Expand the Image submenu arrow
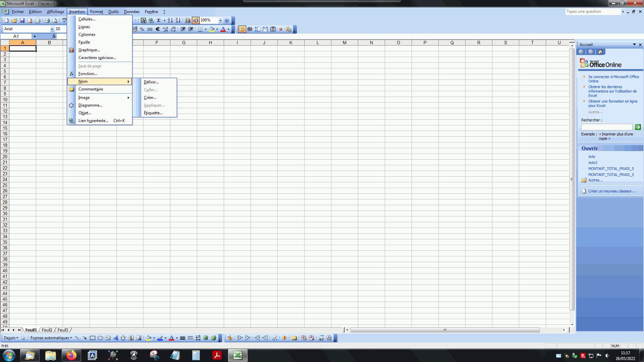Viewport: 644px width, 362px height. click(x=128, y=98)
